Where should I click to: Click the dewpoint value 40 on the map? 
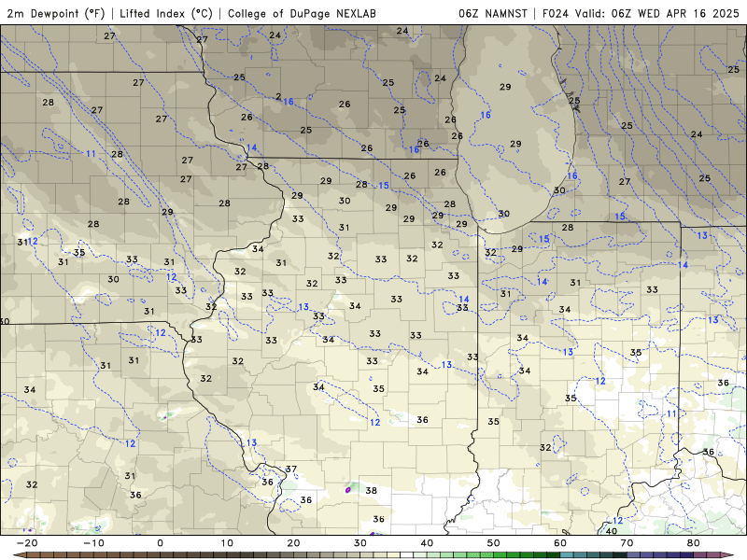[612, 531]
